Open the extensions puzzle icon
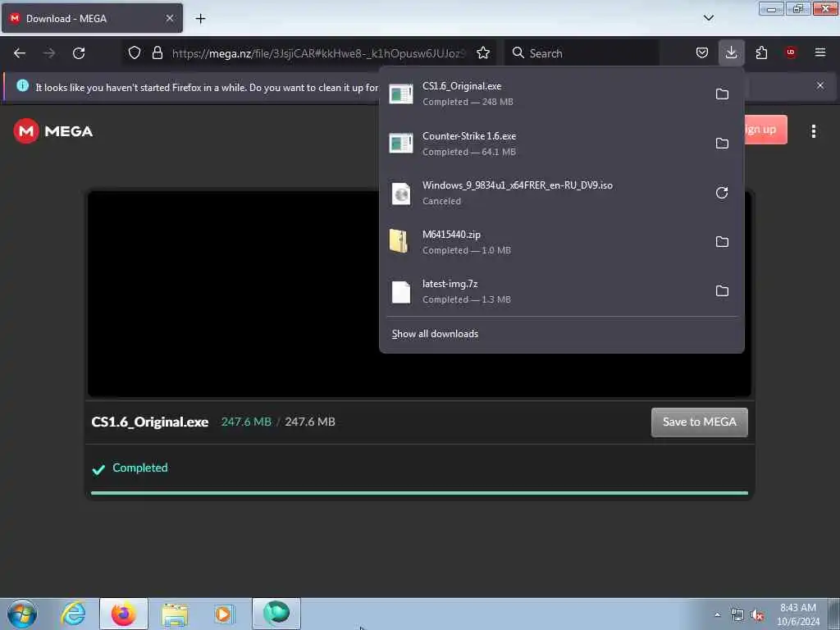Viewport: 840px width, 630px height. coord(761,52)
